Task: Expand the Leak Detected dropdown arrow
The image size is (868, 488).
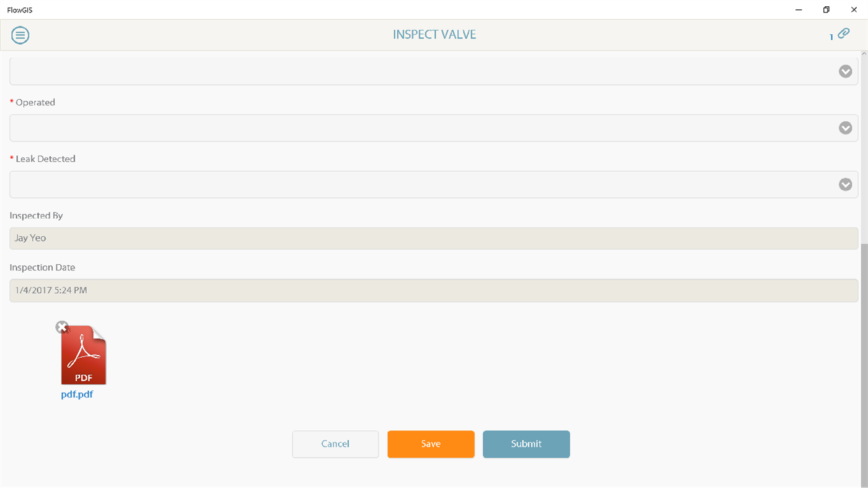Action: (x=845, y=185)
